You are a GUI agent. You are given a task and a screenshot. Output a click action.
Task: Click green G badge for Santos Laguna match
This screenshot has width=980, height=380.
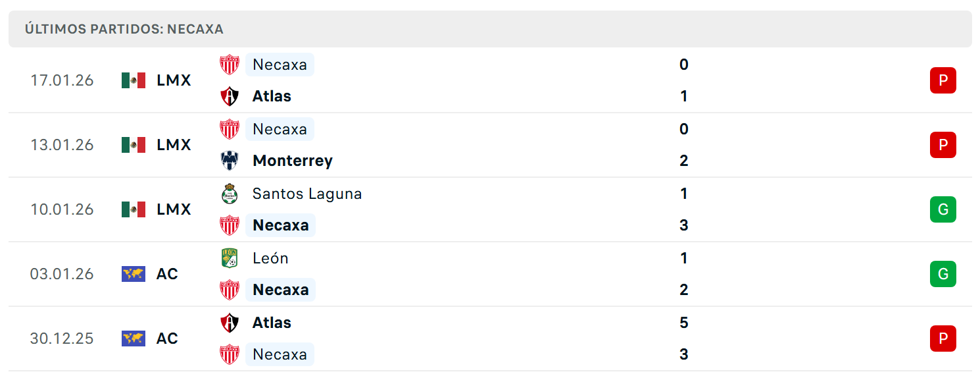tap(943, 209)
